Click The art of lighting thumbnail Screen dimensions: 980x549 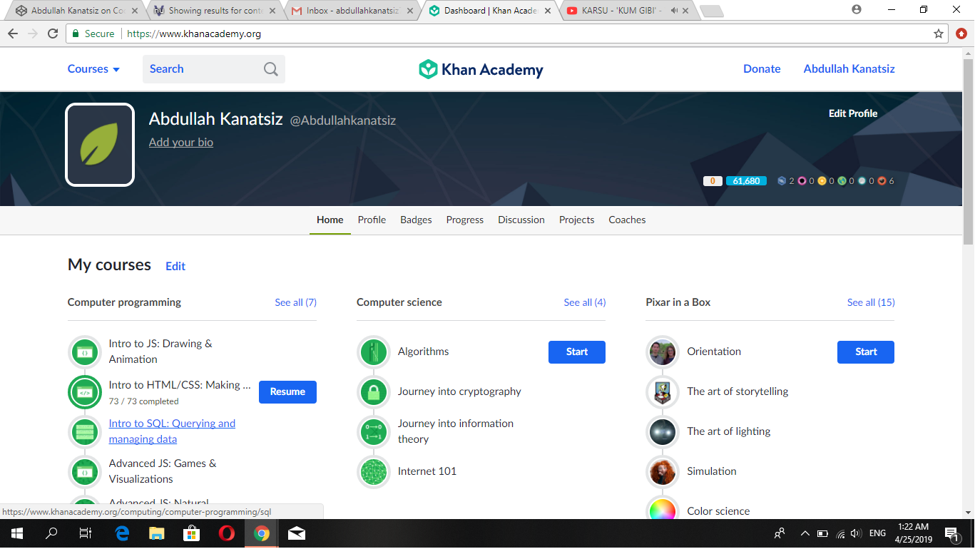coord(663,431)
